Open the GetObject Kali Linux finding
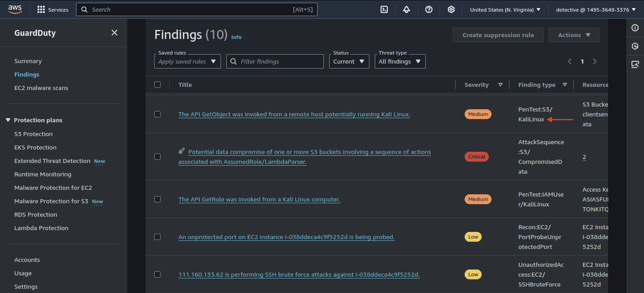The image size is (644, 293). [x=294, y=114]
